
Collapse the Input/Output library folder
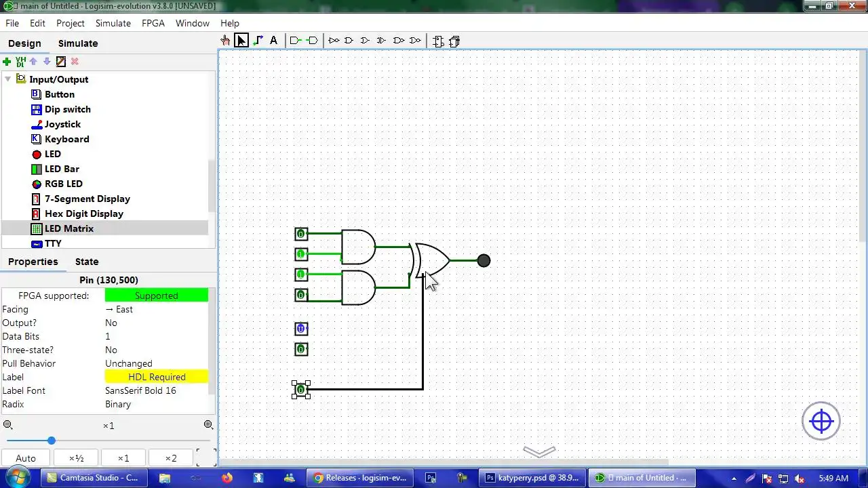tap(8, 79)
